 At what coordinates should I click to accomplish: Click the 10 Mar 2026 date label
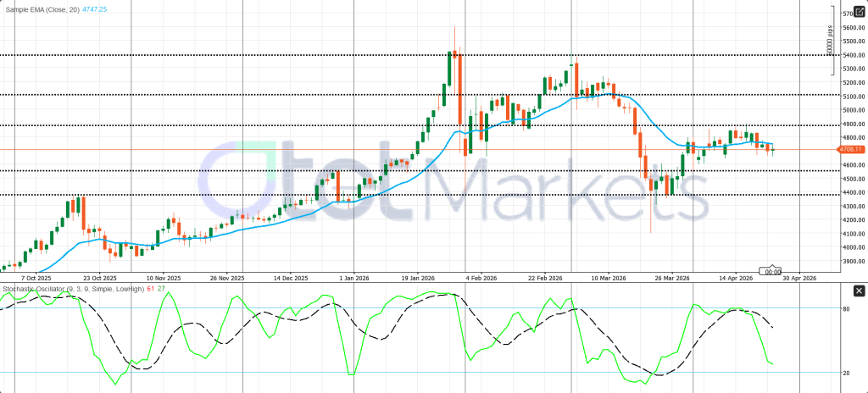tap(609, 278)
